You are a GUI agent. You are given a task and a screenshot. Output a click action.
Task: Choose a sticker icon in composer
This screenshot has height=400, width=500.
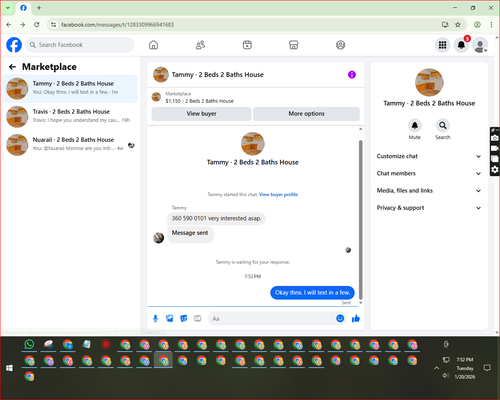coord(184,319)
